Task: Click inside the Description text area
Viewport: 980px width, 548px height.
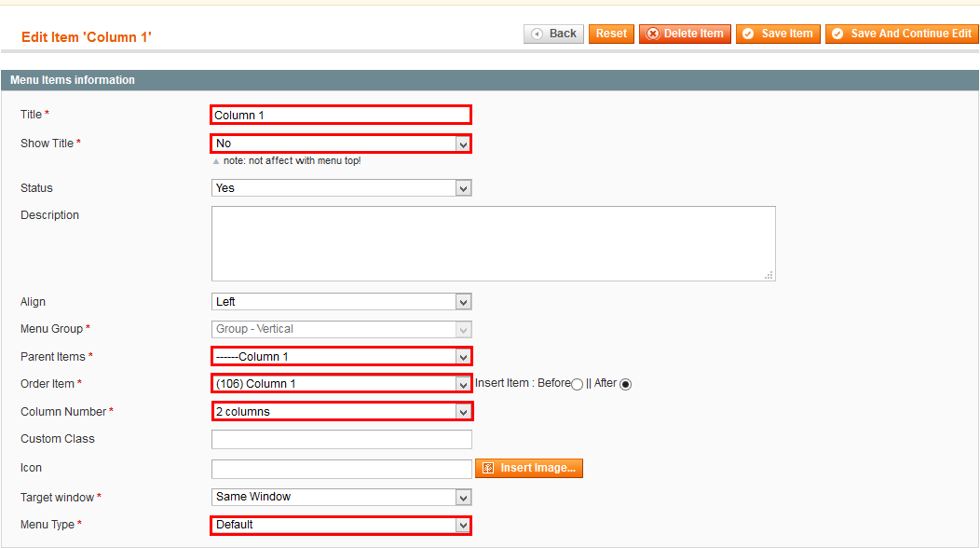Action: (493, 243)
